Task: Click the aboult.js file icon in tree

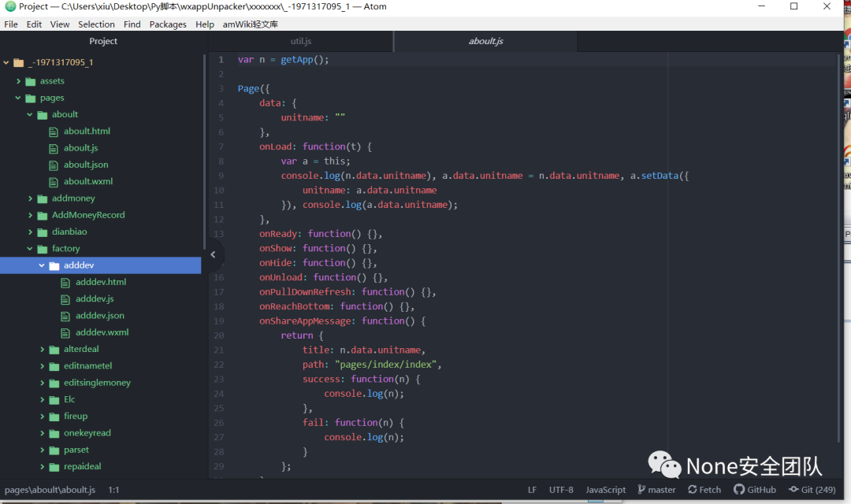Action: (54, 149)
